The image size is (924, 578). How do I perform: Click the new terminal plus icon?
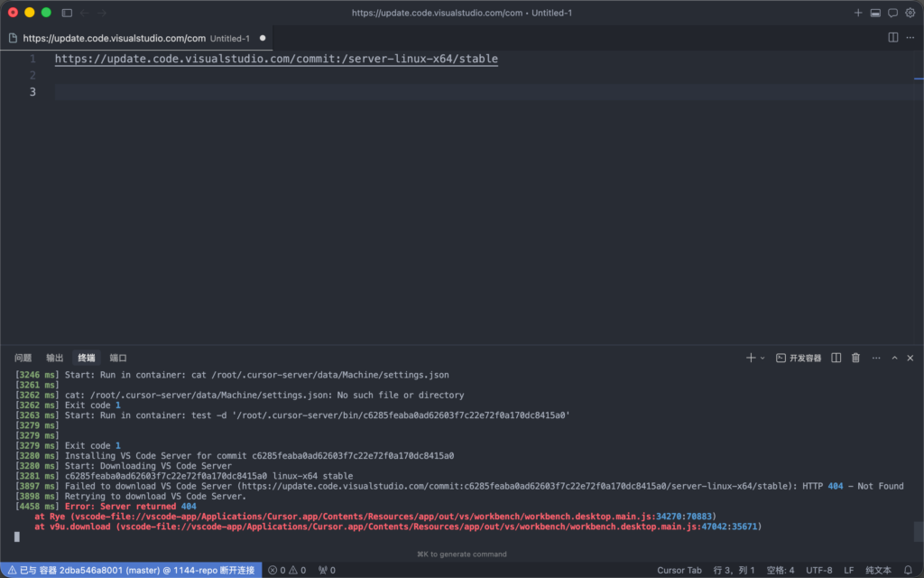tap(750, 358)
